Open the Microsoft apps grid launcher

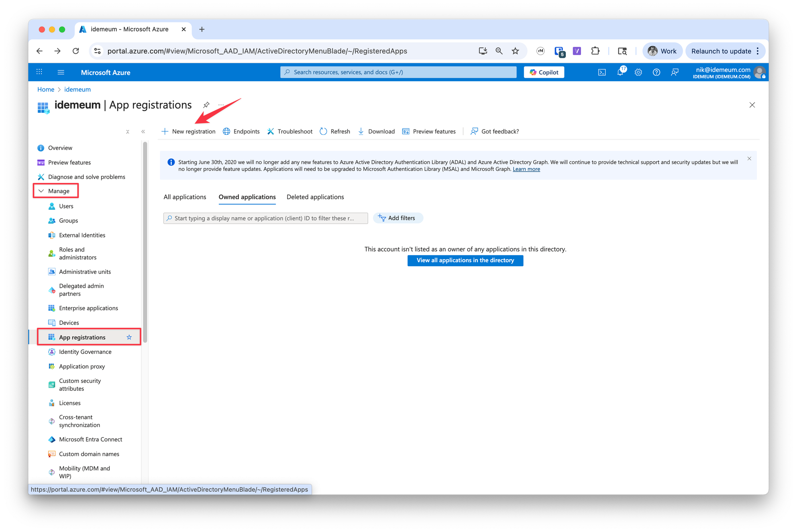tap(39, 72)
